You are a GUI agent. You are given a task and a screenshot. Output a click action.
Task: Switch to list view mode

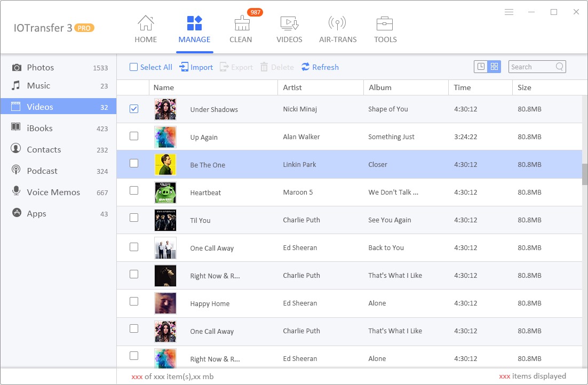pos(480,66)
